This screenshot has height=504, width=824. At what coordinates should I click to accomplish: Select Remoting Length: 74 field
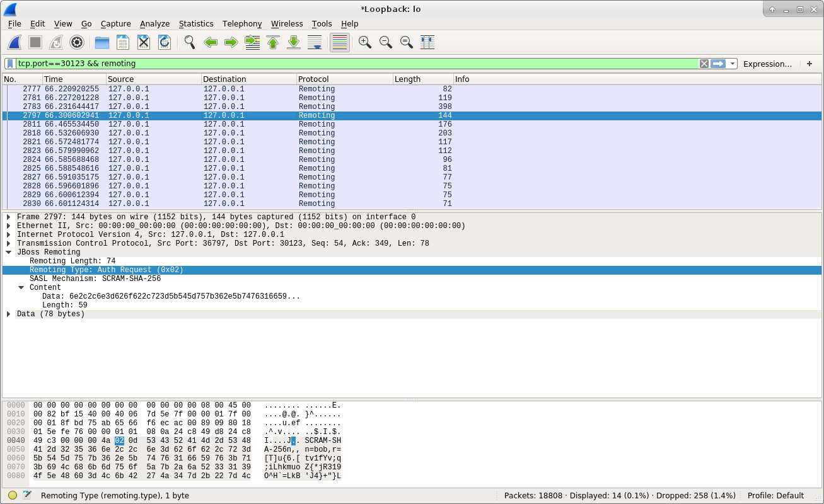[73, 261]
